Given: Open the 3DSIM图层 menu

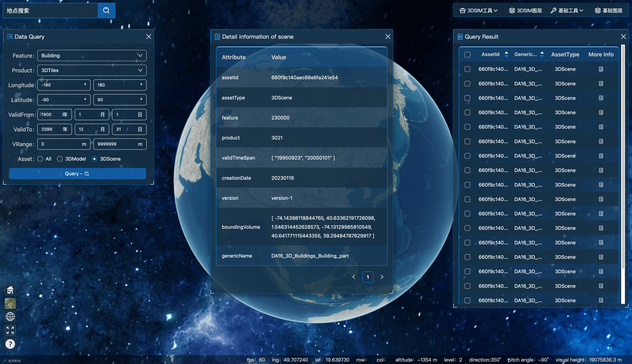Looking at the screenshot, I should [x=525, y=11].
